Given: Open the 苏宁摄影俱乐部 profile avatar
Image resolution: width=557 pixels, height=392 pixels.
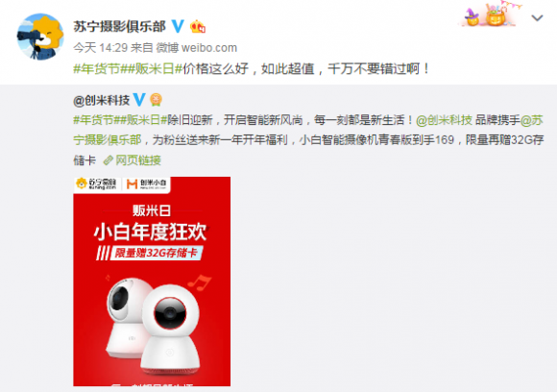Looking at the screenshot, I should point(40,37).
